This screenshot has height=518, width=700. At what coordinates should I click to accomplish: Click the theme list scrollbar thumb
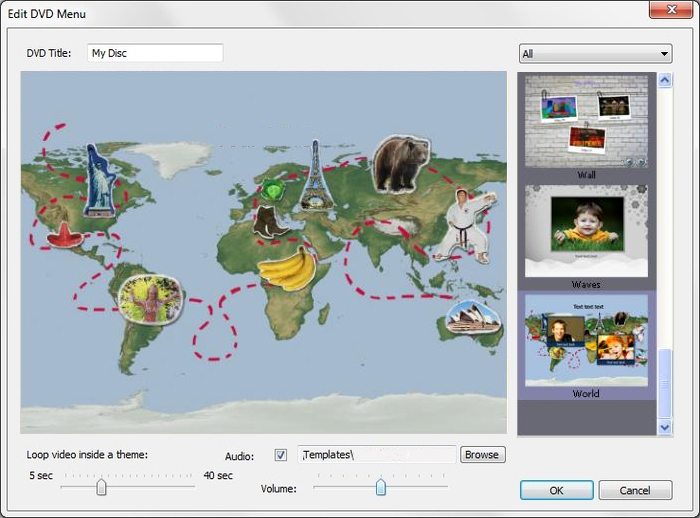[x=665, y=383]
